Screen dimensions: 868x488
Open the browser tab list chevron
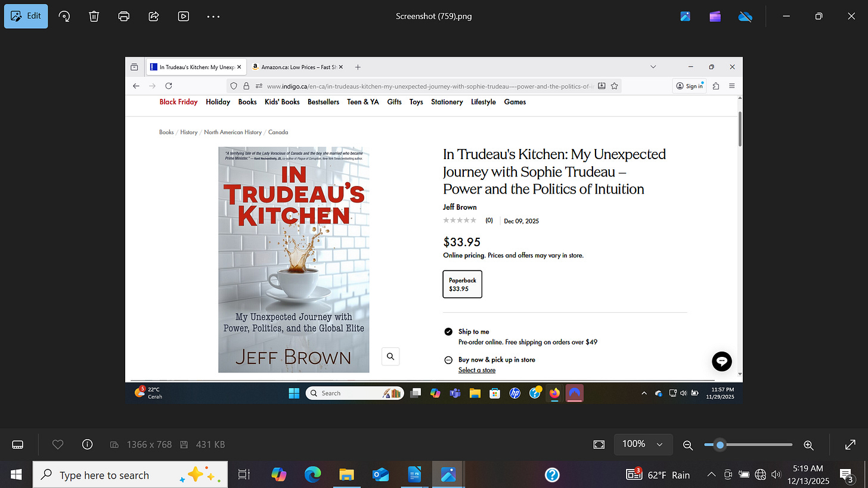click(x=653, y=67)
